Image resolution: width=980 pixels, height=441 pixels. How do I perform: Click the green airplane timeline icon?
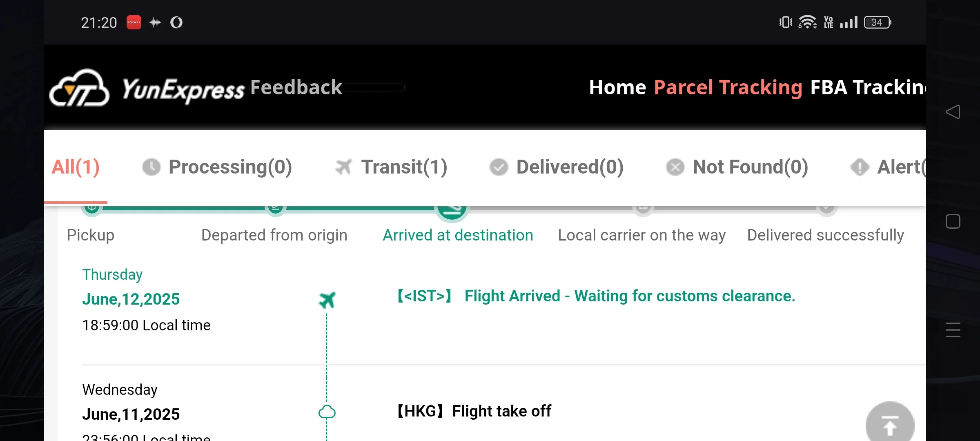pyautogui.click(x=327, y=300)
